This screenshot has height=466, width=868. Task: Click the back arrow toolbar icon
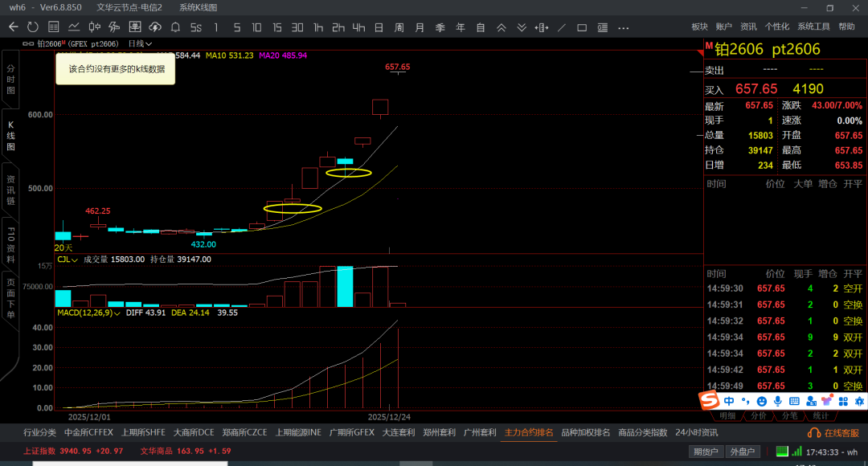pos(14,27)
